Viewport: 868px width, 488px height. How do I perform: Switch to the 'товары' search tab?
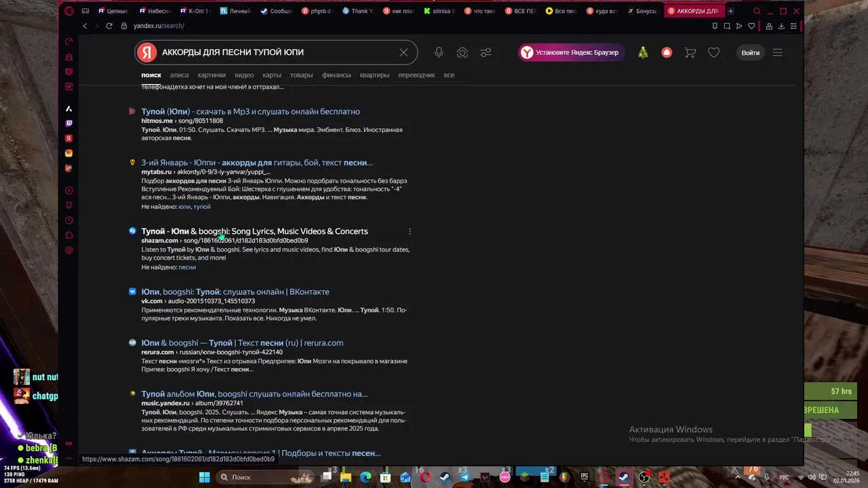[x=301, y=75]
